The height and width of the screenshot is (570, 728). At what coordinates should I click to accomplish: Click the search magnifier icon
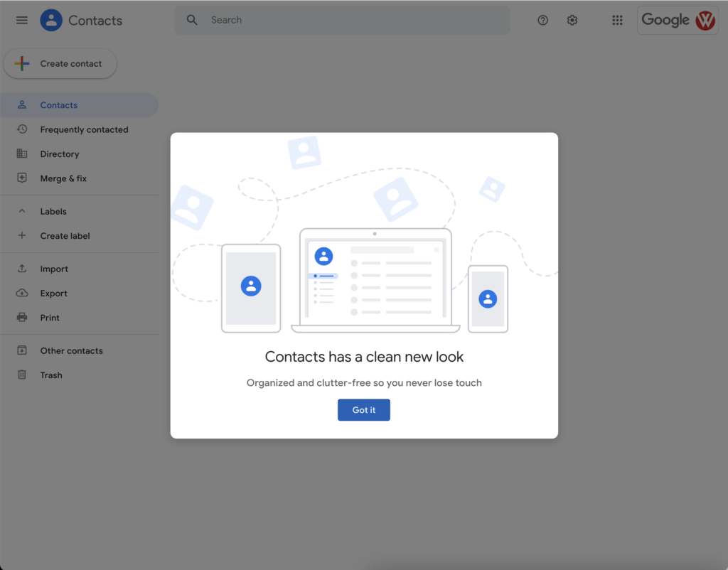click(192, 20)
